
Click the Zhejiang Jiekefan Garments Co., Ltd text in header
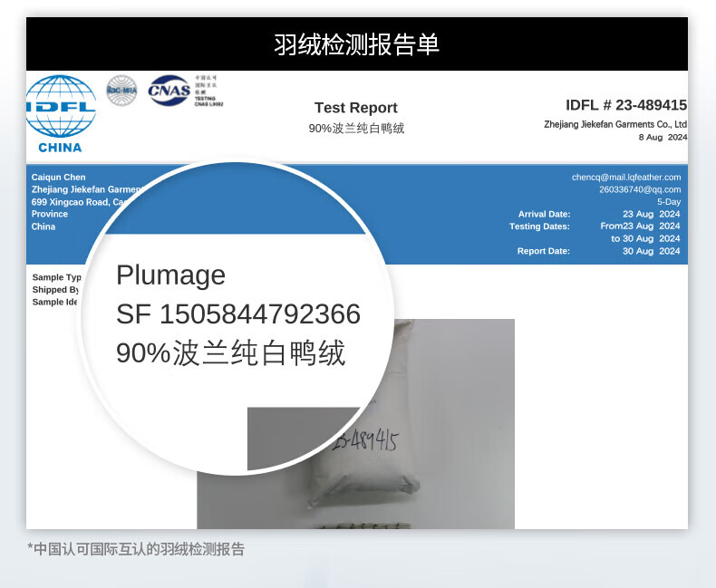coord(615,124)
